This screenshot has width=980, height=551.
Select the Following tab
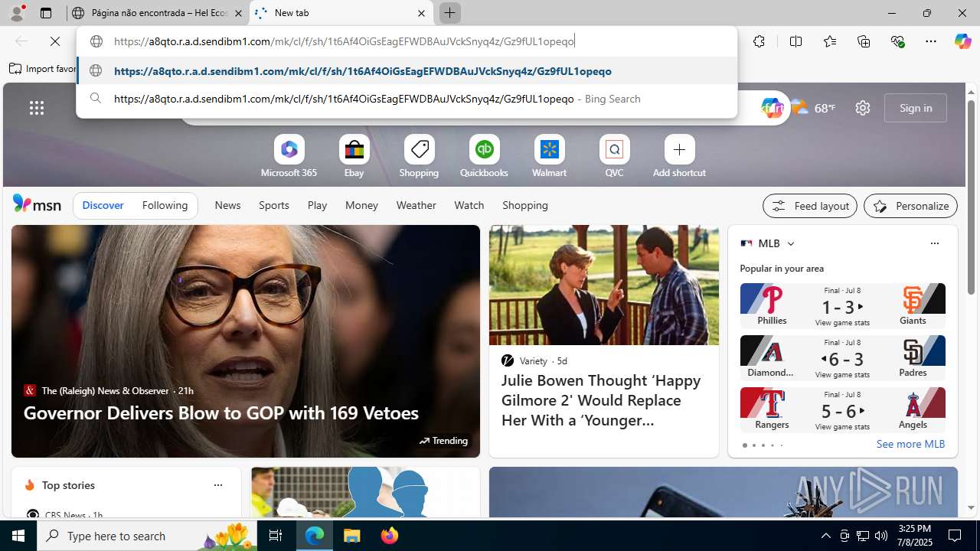tap(165, 205)
